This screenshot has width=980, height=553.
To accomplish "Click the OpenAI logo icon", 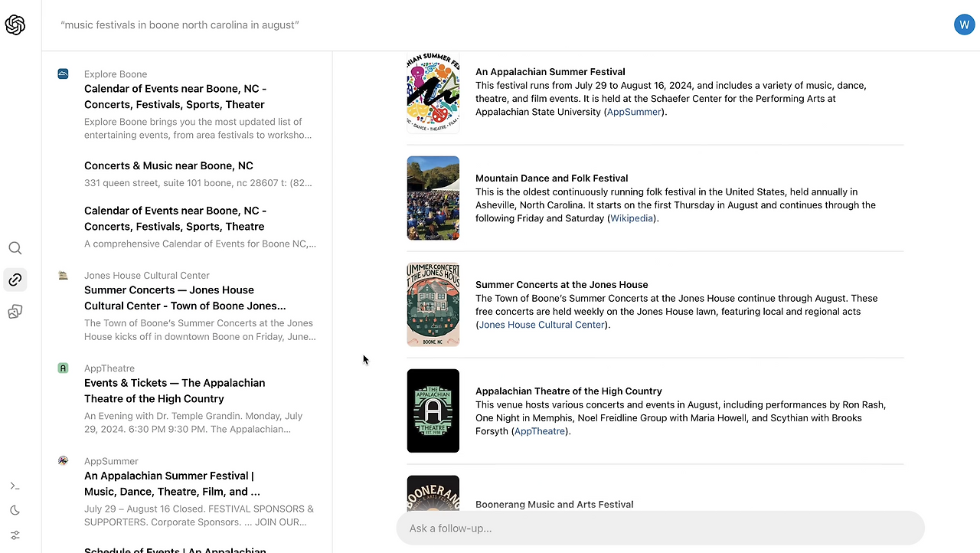I will coord(15,25).
